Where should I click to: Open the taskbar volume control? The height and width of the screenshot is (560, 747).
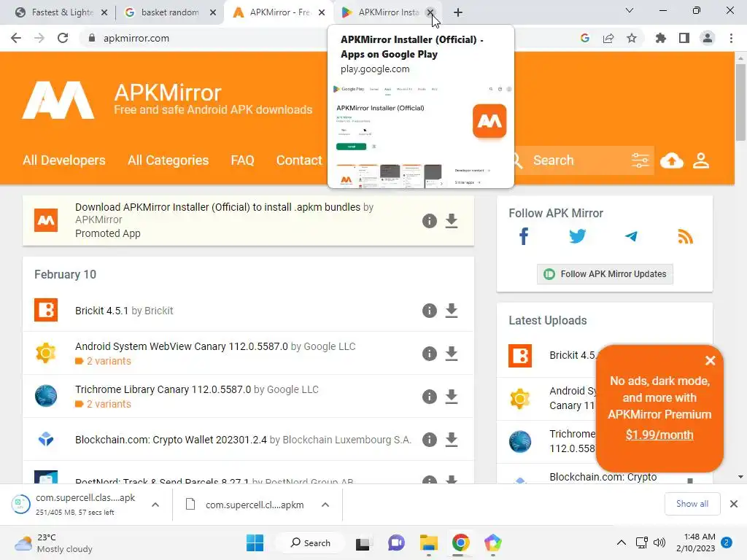click(659, 542)
